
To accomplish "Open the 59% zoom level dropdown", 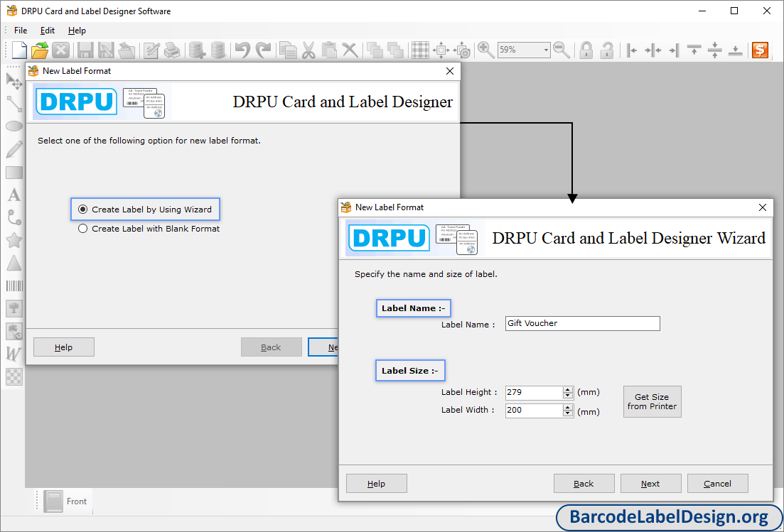I will click(545, 50).
